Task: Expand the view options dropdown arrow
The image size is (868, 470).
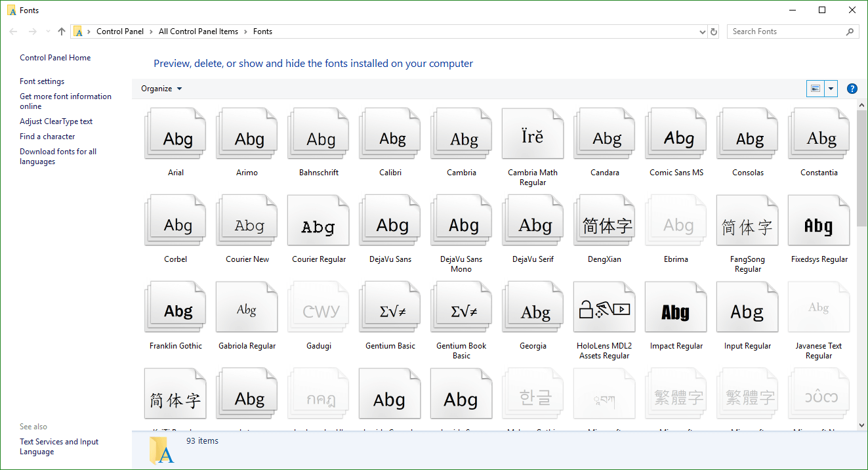Action: pyautogui.click(x=831, y=89)
